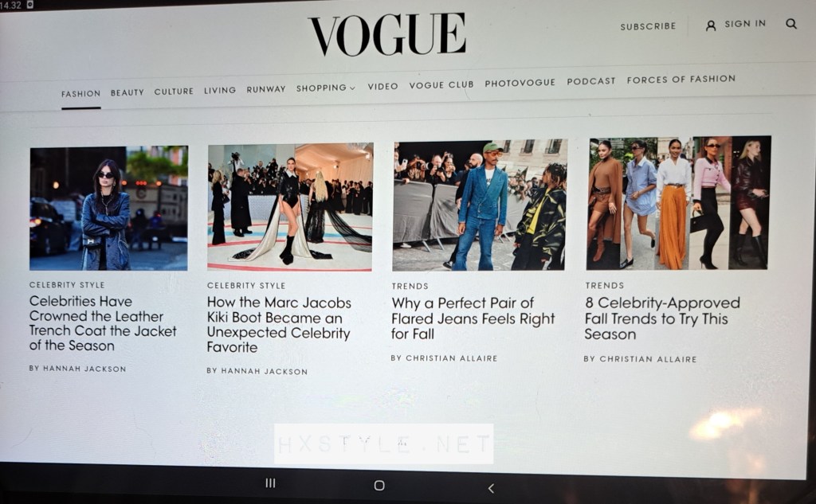Screen dimensions: 816x504
Task: Click the Trends label above 8 Celebrity-Approved article
Action: point(604,286)
